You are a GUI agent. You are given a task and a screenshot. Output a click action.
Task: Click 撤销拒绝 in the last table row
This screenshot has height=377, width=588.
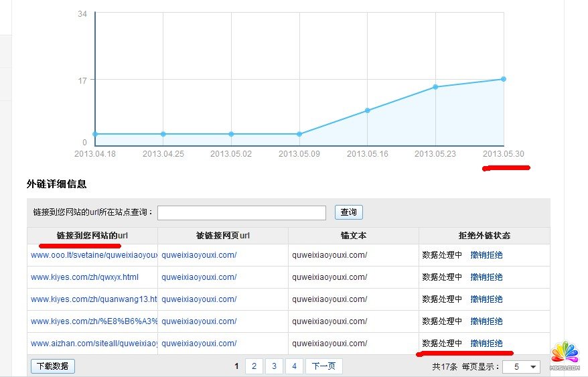[x=486, y=344]
